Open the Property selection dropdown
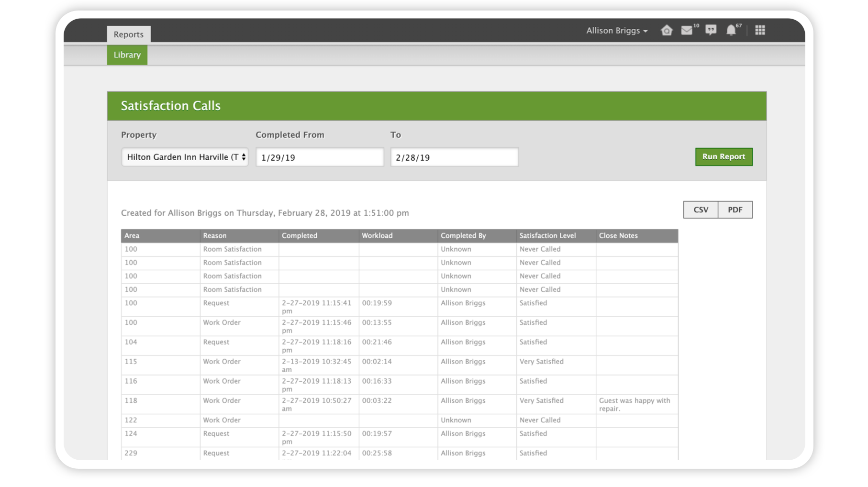The image size is (868, 487). coord(185,157)
